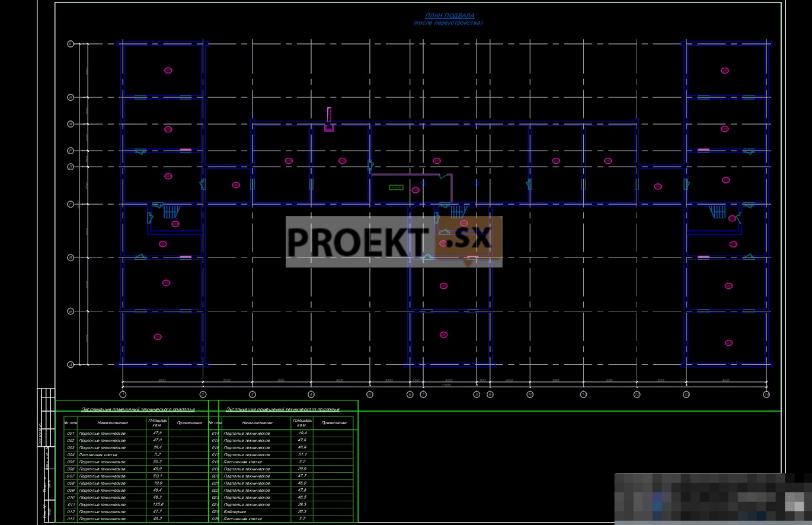Click the blurred thumbnail in the bottom-right corner
Image resolution: width=812 pixels, height=525 pixels.
[x=712, y=498]
